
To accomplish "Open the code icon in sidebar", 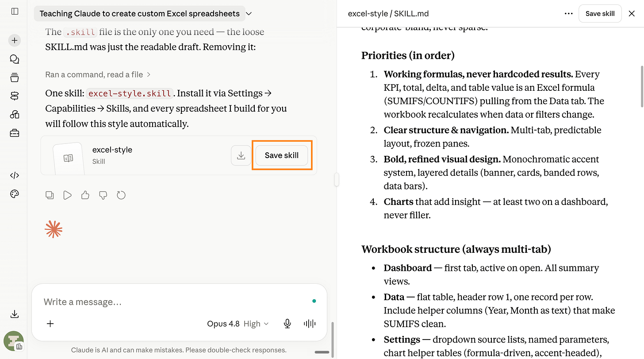I will tap(15, 175).
